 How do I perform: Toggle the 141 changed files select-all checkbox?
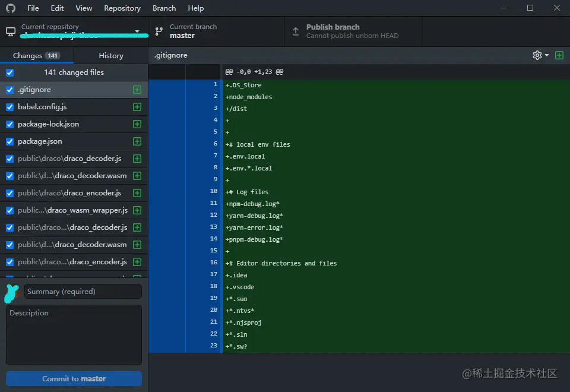coord(10,72)
